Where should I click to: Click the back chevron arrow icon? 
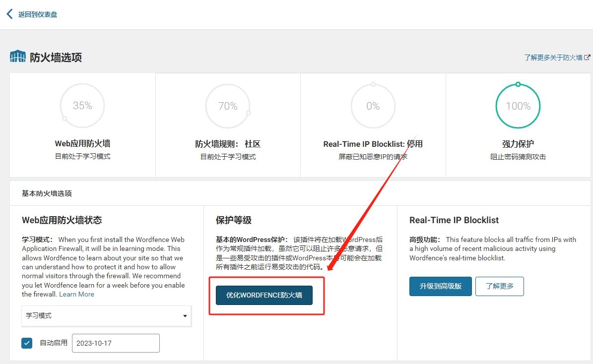10,14
